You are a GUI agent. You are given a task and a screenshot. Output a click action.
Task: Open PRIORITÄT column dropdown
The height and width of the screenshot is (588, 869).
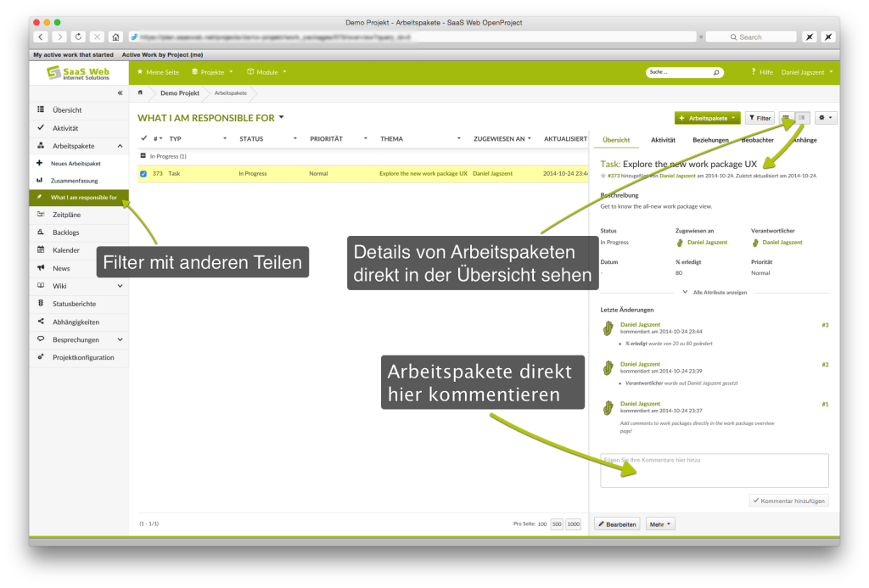(x=365, y=138)
